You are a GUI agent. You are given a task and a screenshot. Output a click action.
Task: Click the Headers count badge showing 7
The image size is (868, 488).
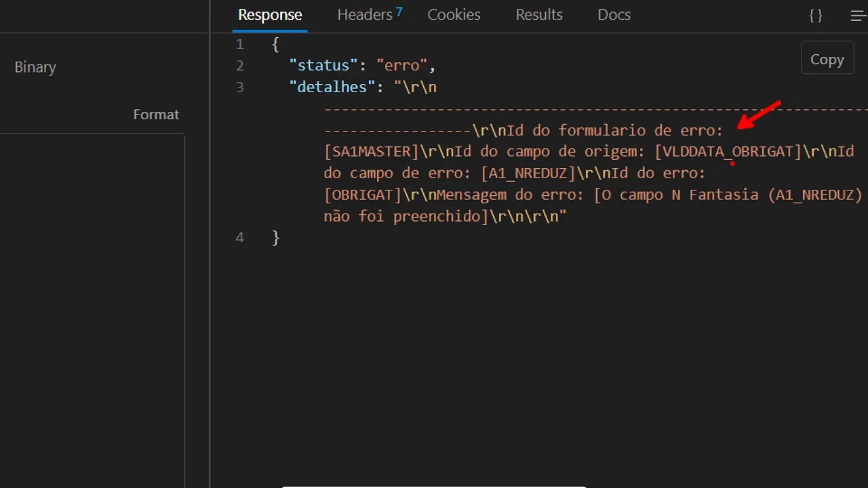pos(399,9)
